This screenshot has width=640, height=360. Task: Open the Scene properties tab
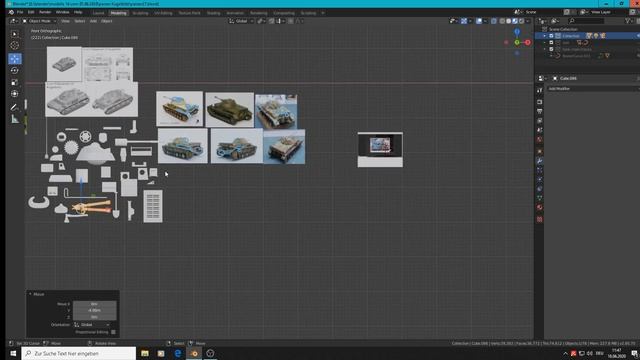[x=540, y=130]
